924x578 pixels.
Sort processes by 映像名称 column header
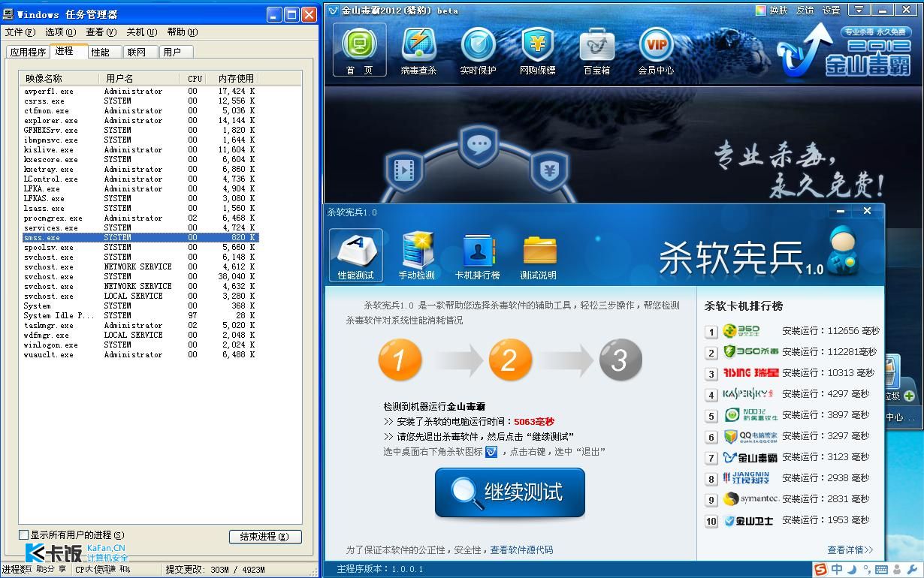click(59, 78)
